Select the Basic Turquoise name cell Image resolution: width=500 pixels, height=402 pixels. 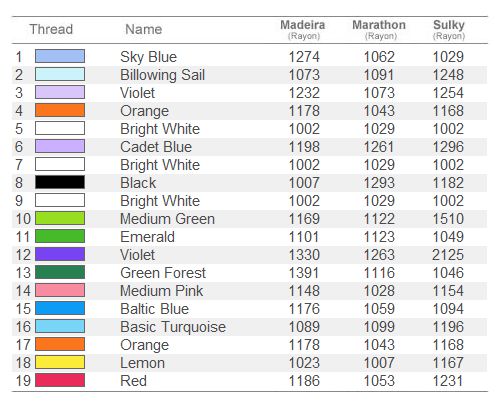(173, 327)
